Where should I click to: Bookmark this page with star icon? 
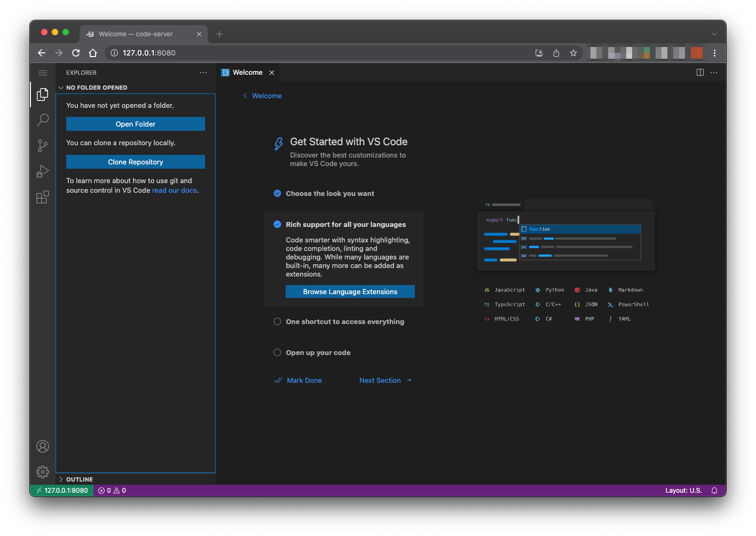[x=573, y=53]
